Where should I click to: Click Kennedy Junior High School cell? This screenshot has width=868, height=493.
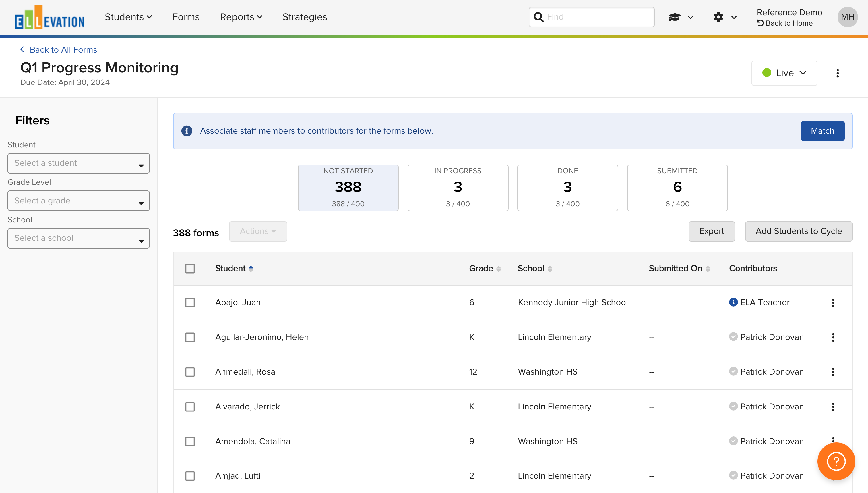tap(573, 302)
